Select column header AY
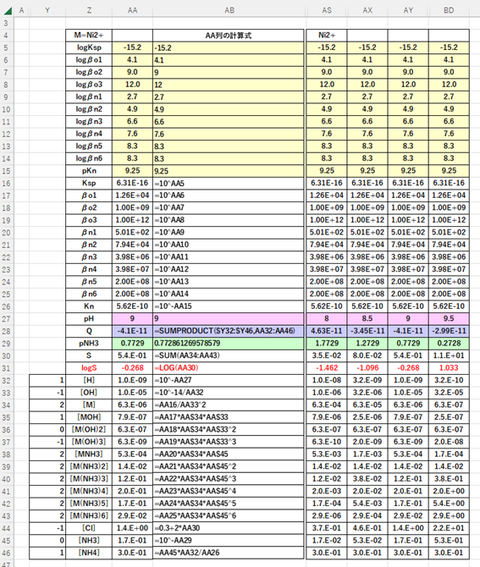The image size is (480, 567). [x=408, y=10]
